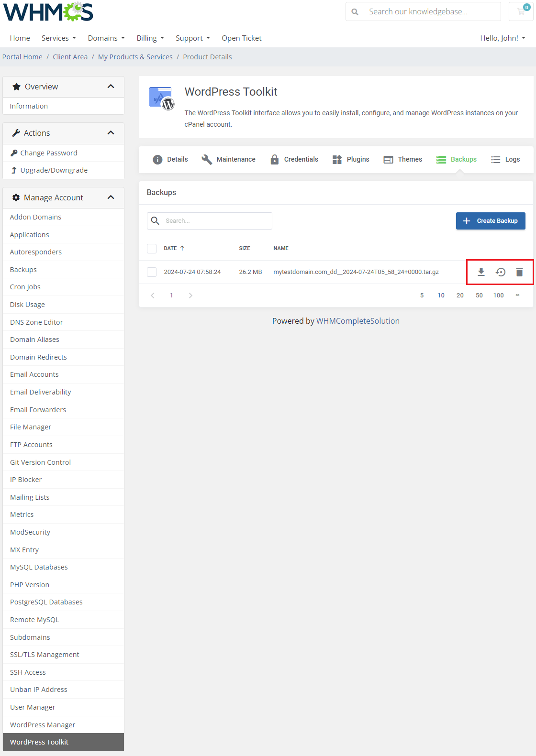536x756 pixels.
Task: Open the Billing dropdown menu
Action: pyautogui.click(x=150, y=38)
